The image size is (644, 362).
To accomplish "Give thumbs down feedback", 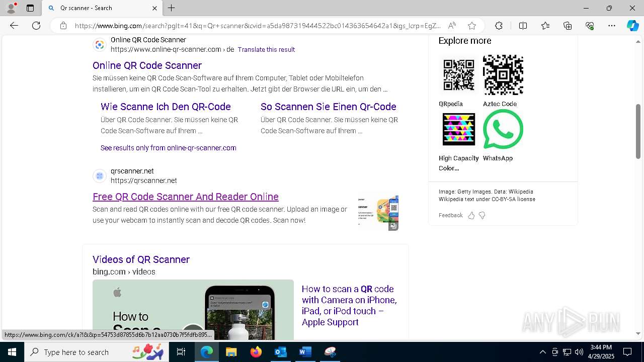I will click(482, 215).
